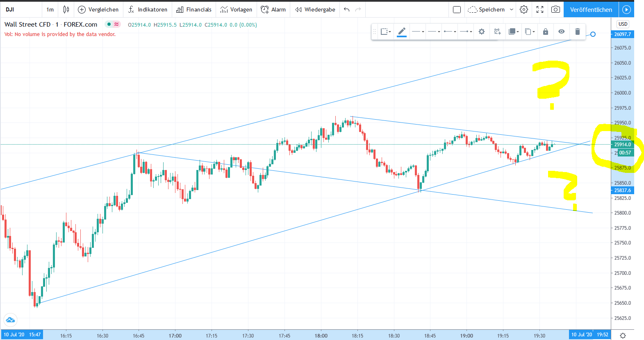
Task: Open the 1m timeframe dropdown
Action: point(50,9)
